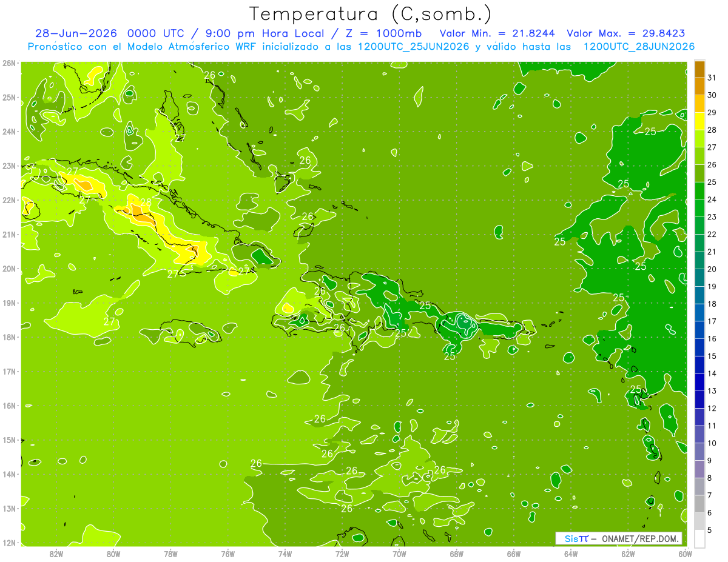Click the latitude label "22N"
Screen dimensions: 728x562
9,200
